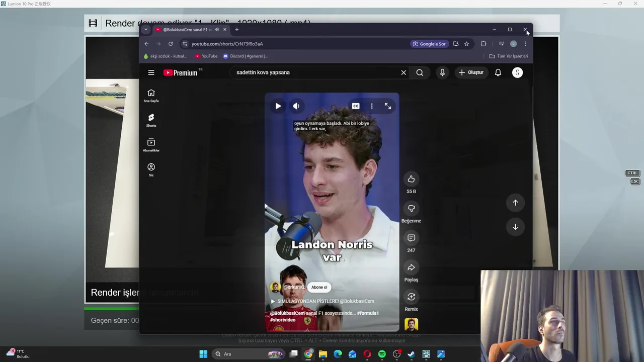Mute the short's volume
The width and height of the screenshot is (644, 362).
coord(296,106)
